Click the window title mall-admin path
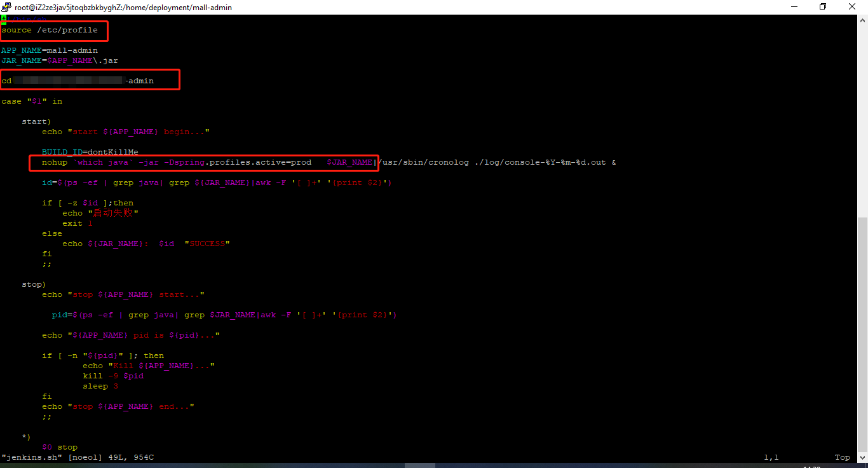868x468 pixels. coord(123,8)
